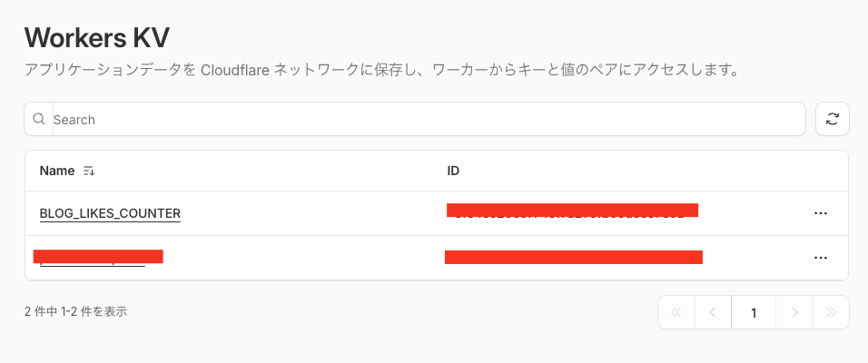Click the refresh namespaces list button
868x363 pixels.
[833, 119]
